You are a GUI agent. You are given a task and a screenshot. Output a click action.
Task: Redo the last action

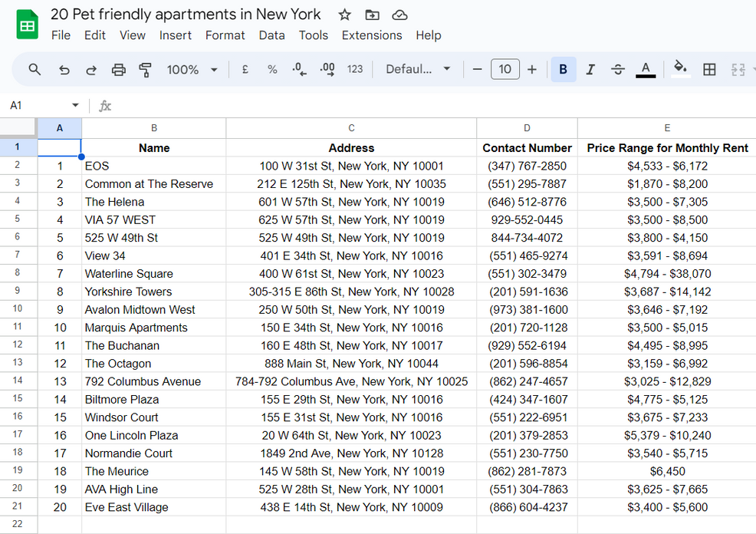pyautogui.click(x=90, y=70)
